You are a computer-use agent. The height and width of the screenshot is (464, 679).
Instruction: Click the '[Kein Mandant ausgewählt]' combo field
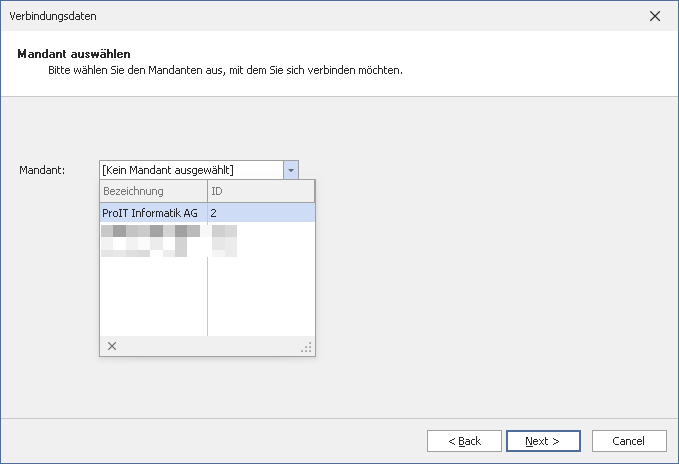190,170
